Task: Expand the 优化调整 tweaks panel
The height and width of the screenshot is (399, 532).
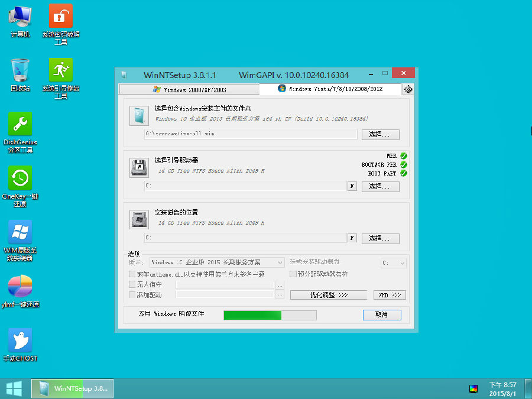Action: click(x=329, y=294)
